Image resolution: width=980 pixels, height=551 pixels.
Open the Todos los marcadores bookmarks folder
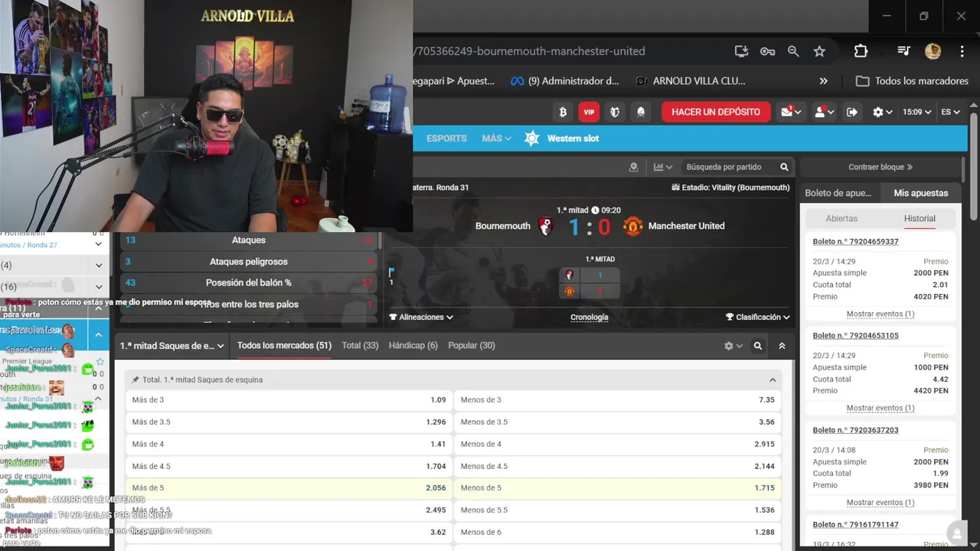[912, 81]
